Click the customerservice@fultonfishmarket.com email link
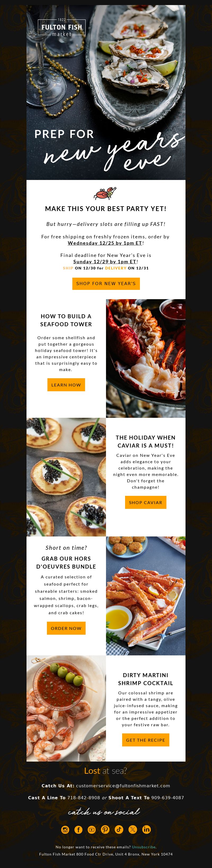 [x=123, y=786]
